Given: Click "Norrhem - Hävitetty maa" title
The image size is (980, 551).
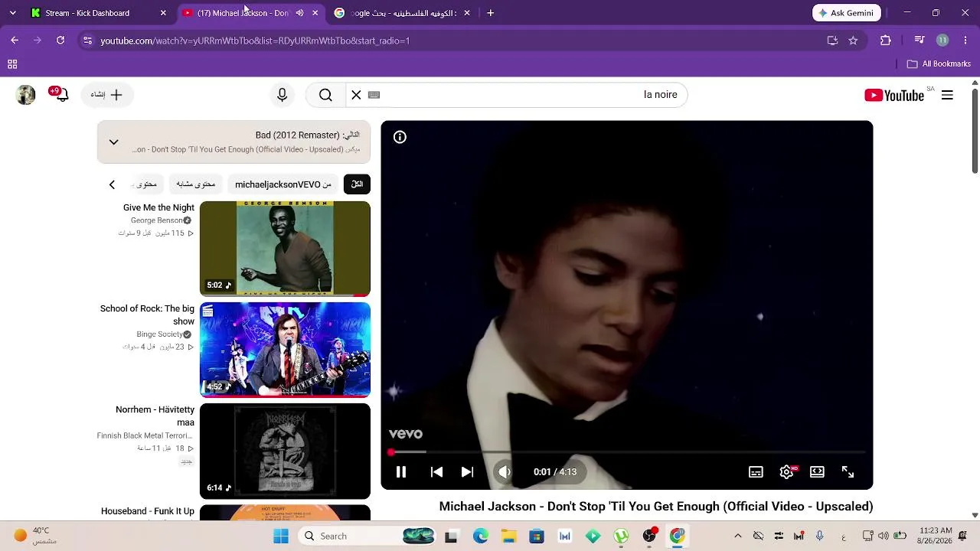Looking at the screenshot, I should (x=155, y=416).
